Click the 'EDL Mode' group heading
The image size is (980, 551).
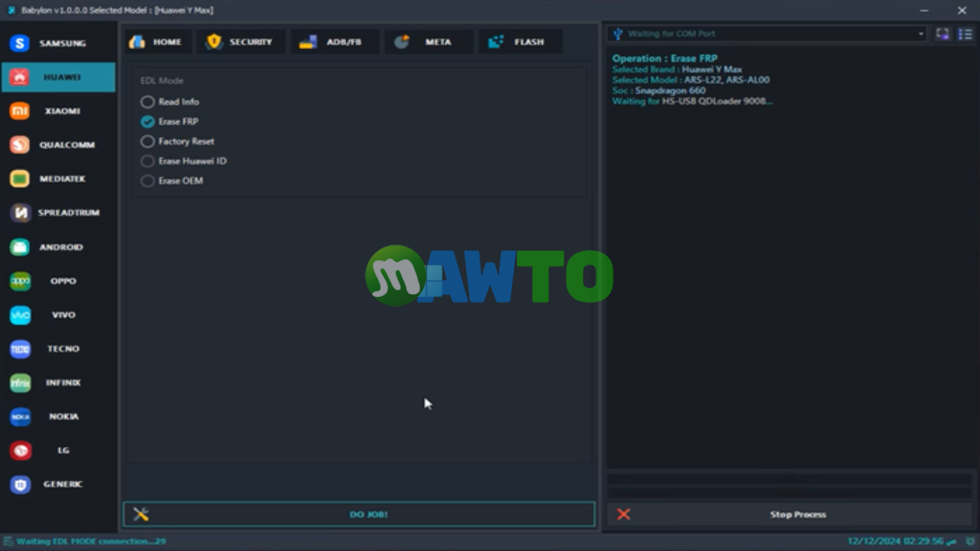[x=162, y=80]
